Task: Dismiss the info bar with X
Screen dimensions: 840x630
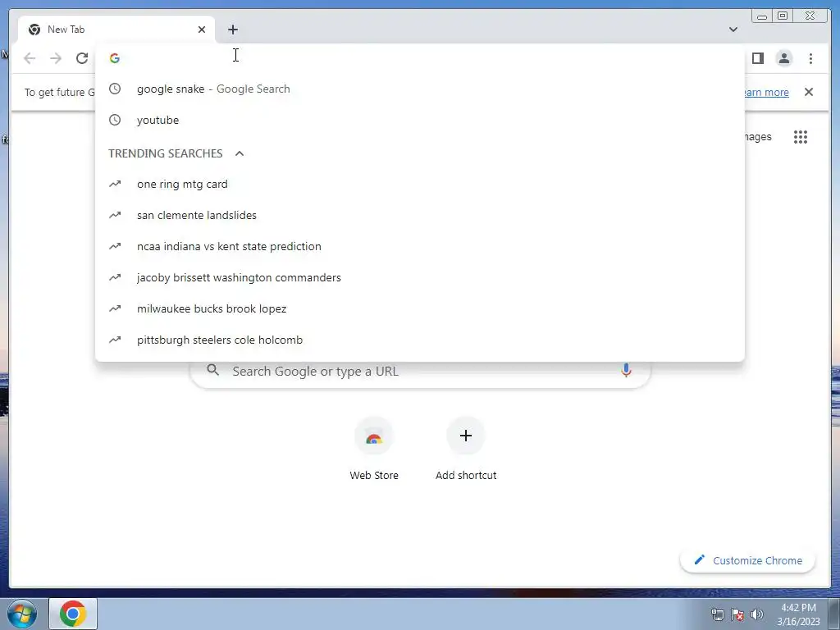Action: point(808,92)
